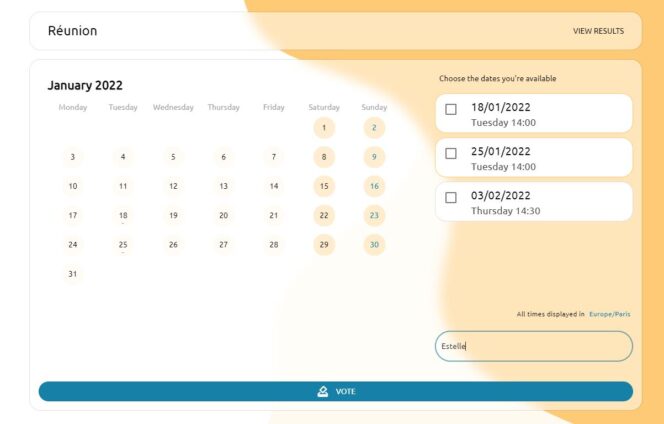Click January 14 on the calendar
The width and height of the screenshot is (664, 424).
click(x=274, y=186)
